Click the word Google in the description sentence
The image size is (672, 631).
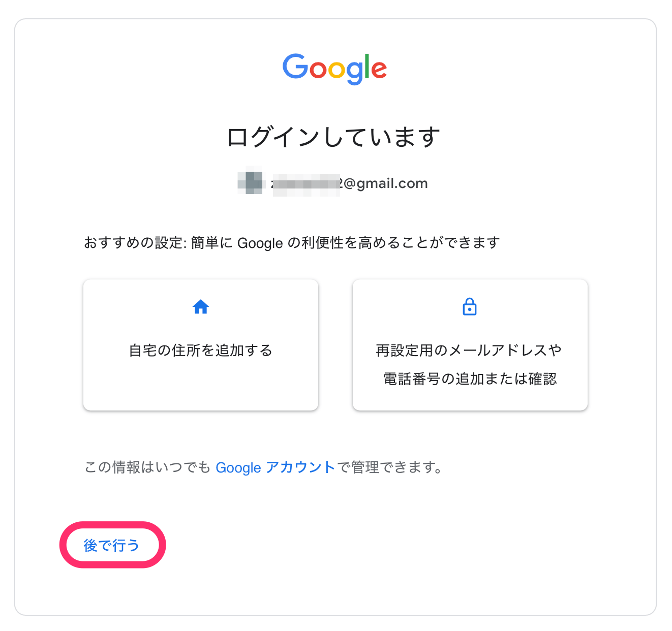(x=260, y=243)
